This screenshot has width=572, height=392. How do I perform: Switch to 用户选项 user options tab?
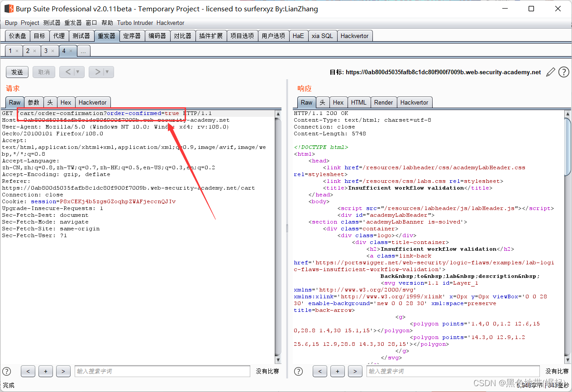pyautogui.click(x=273, y=36)
